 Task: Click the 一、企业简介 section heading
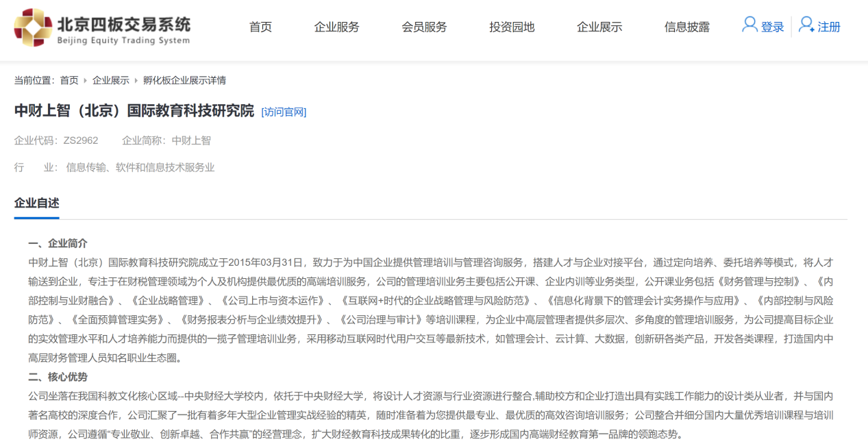(x=58, y=243)
